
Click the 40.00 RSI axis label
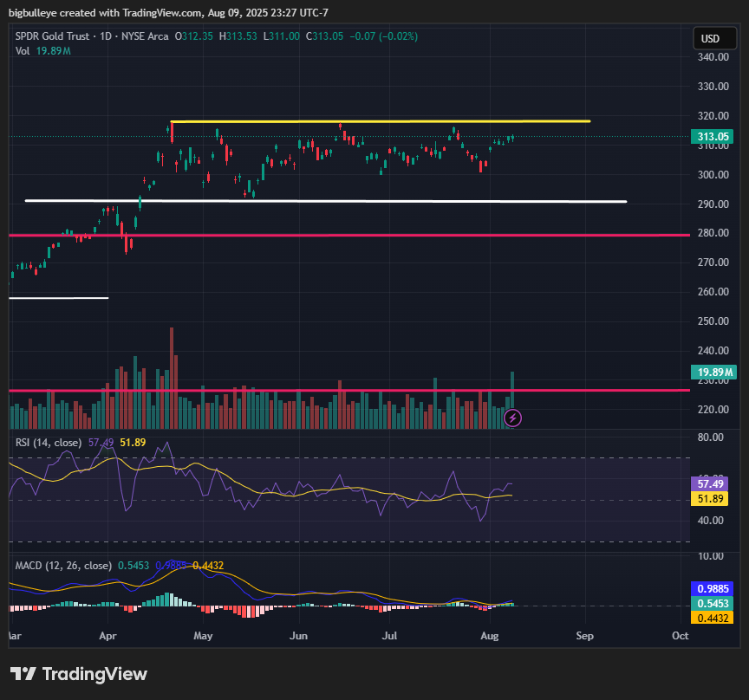[710, 521]
